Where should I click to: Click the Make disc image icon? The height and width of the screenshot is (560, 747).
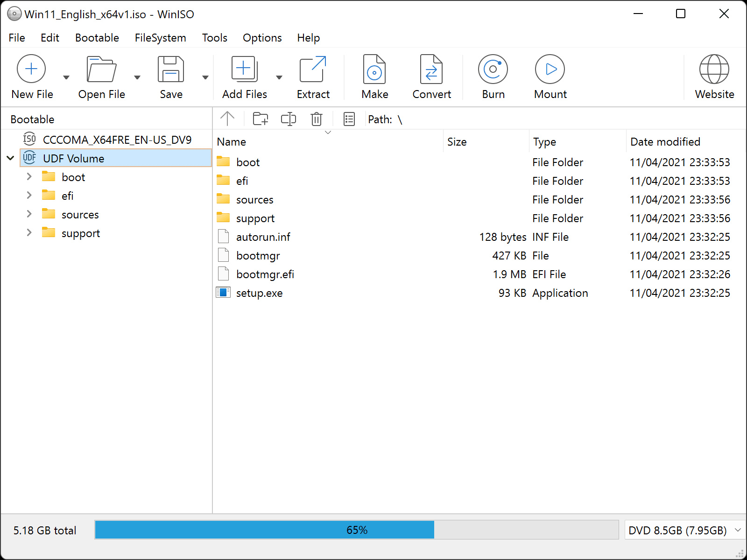coord(374,69)
